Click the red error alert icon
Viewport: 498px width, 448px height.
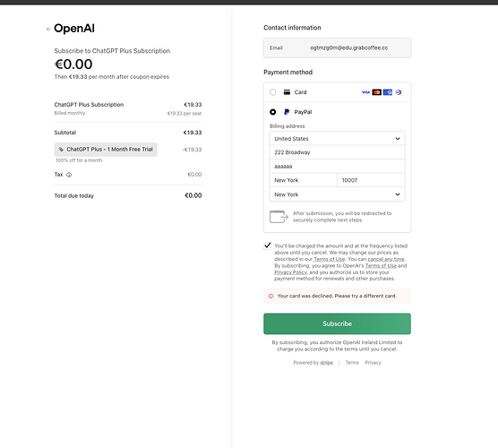(270, 296)
